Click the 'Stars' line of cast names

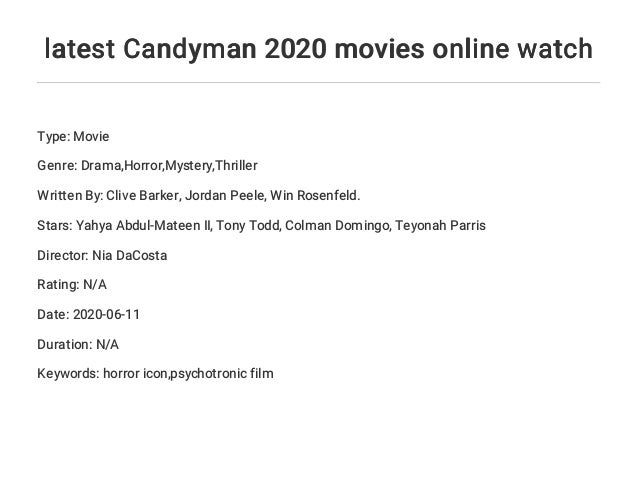pos(261,225)
